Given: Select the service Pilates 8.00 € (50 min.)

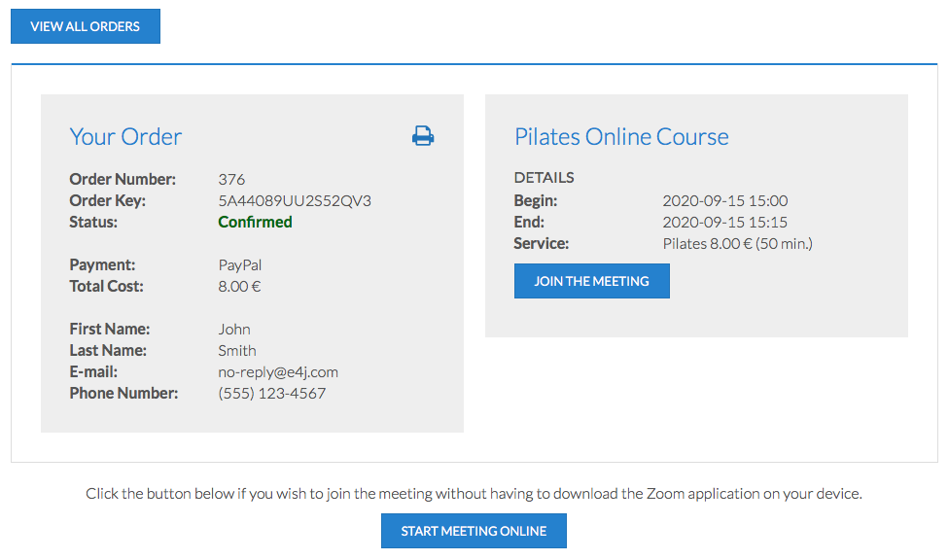Looking at the screenshot, I should 737,244.
